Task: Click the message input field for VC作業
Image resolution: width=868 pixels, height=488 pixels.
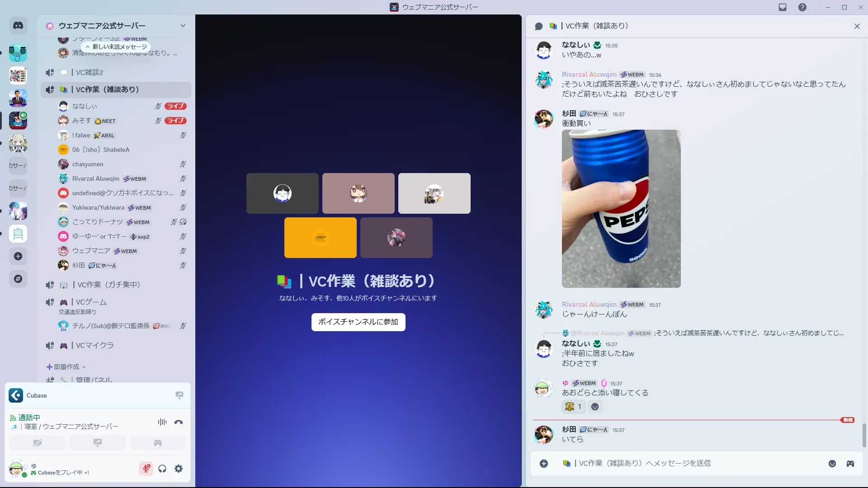Action: coord(678,464)
